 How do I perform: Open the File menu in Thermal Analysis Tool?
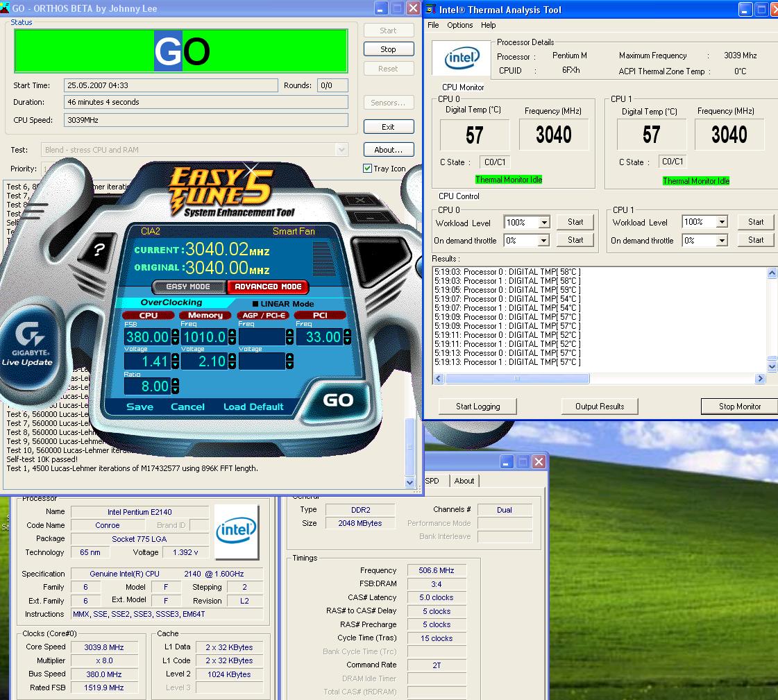tap(433, 25)
